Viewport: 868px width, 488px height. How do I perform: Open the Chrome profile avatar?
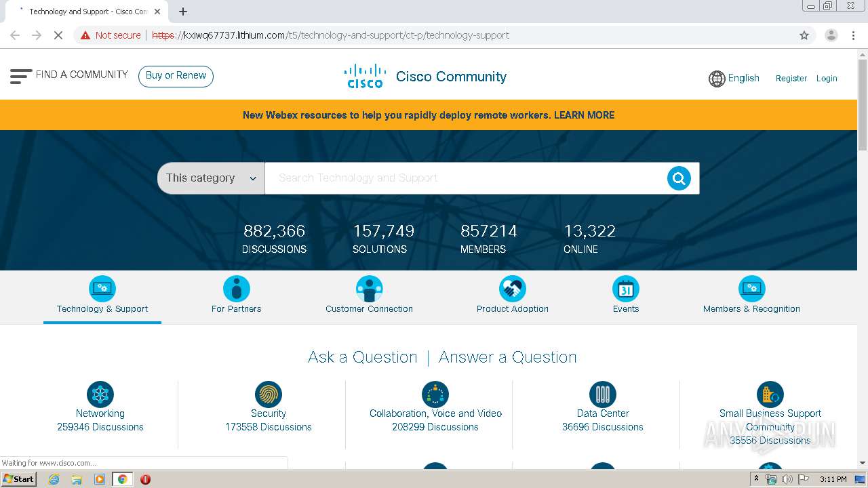tap(831, 35)
